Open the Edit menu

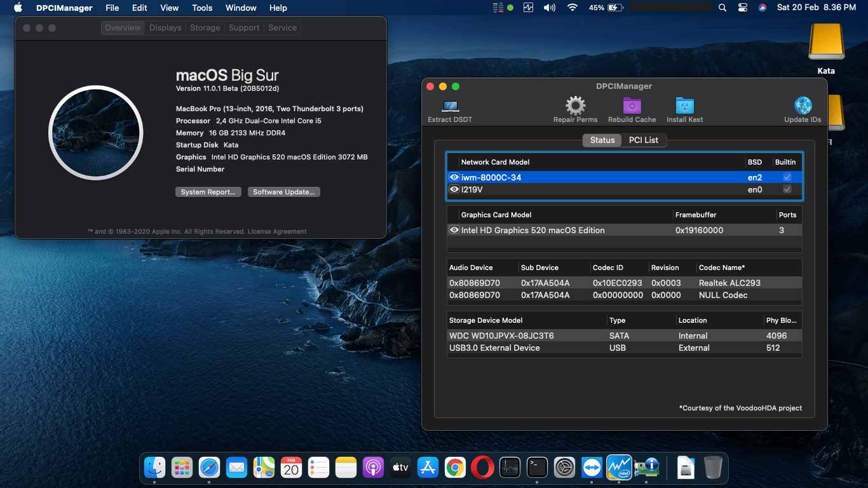point(140,8)
